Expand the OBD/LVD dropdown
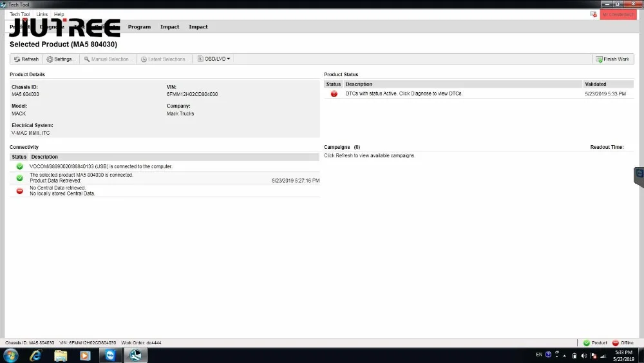 pyautogui.click(x=214, y=59)
